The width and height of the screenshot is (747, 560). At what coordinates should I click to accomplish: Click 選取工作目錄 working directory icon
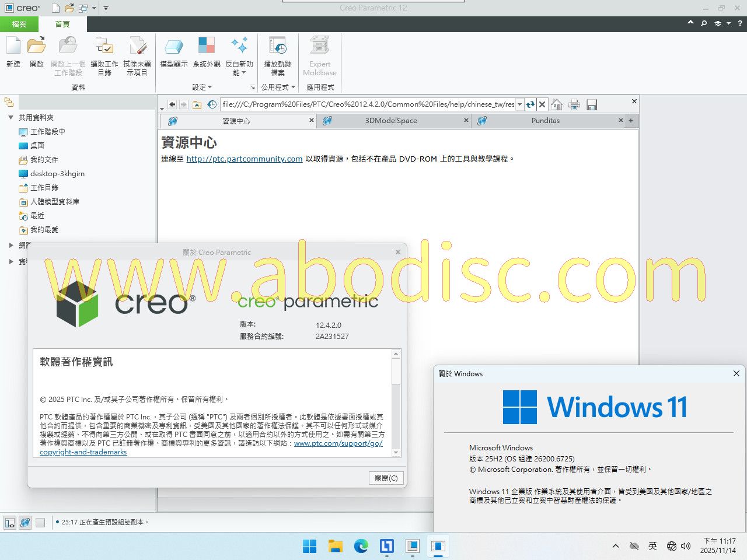[x=104, y=51]
